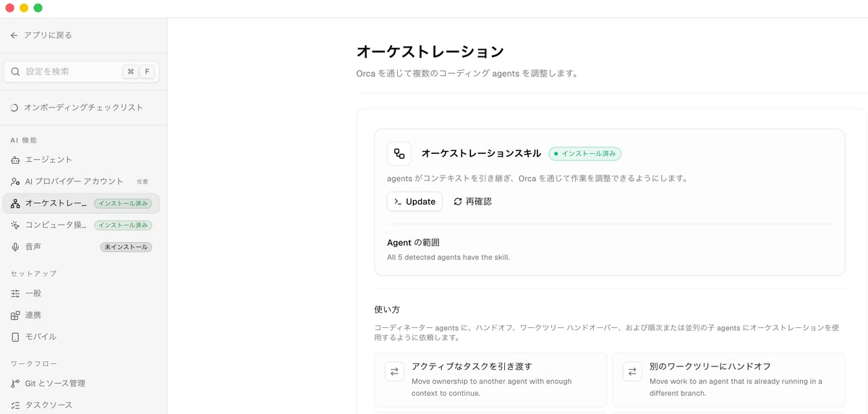
Task: Click the インストール済み badge beside コンピュータ操
Action: point(123,225)
